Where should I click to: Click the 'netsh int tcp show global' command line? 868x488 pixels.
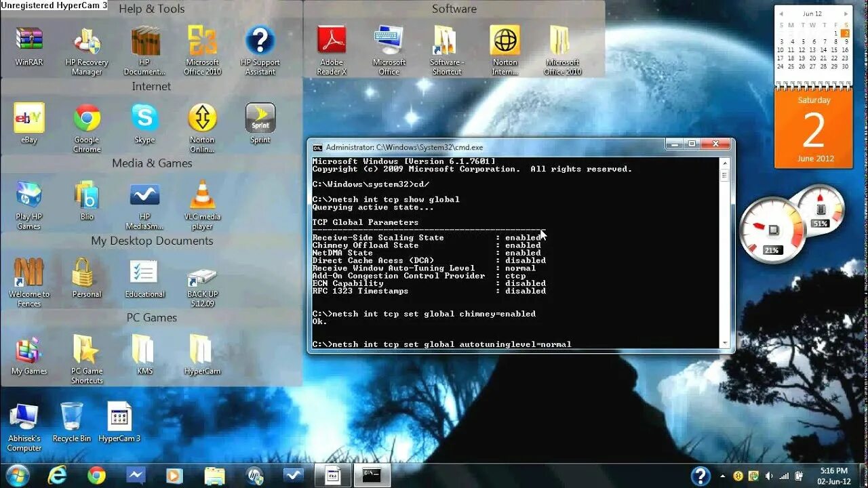click(386, 199)
